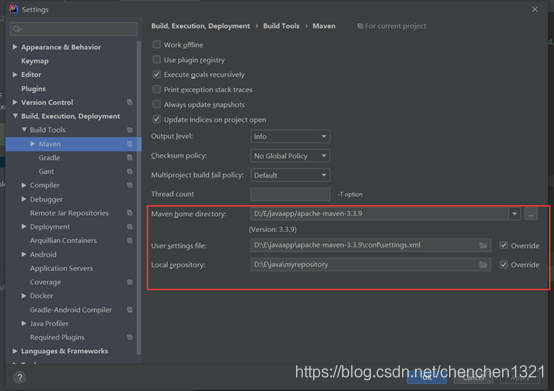Click in the settings search field
The width and height of the screenshot is (554, 391).
click(73, 29)
